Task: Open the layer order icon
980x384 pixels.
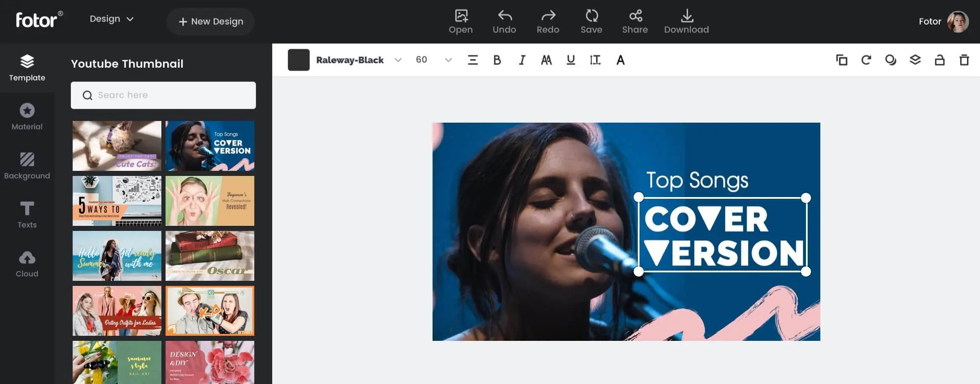Action: pyautogui.click(x=915, y=60)
